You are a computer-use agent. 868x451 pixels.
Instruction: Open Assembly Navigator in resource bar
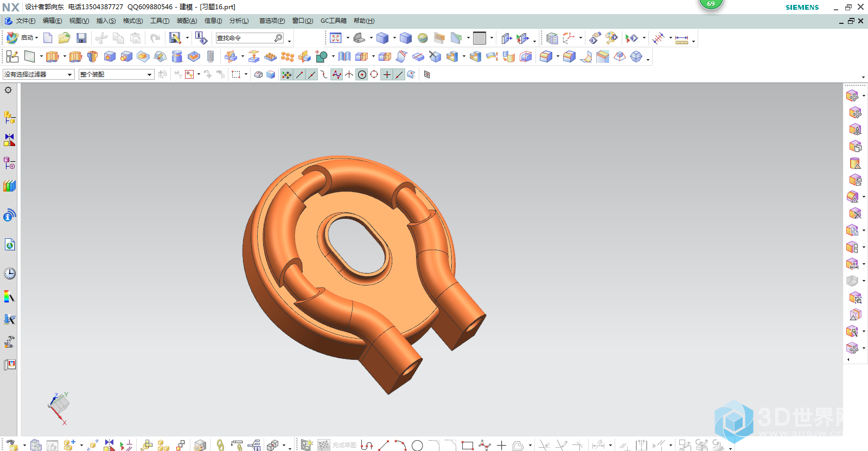click(10, 117)
